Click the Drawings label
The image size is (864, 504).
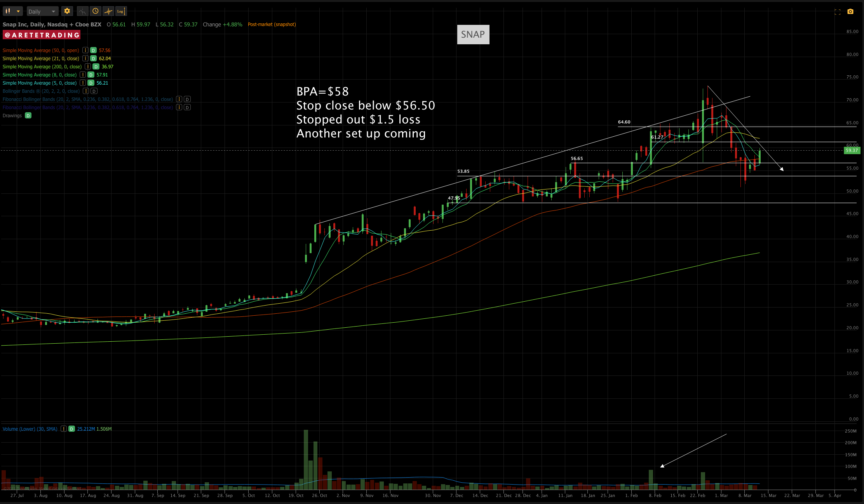tap(12, 116)
